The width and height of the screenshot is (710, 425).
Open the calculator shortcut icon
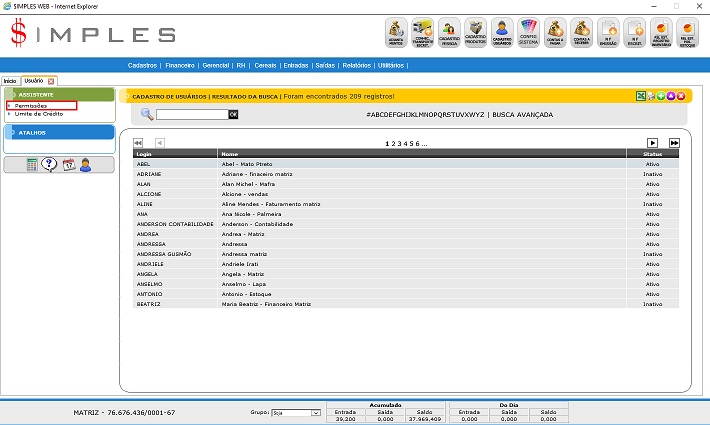coord(33,164)
